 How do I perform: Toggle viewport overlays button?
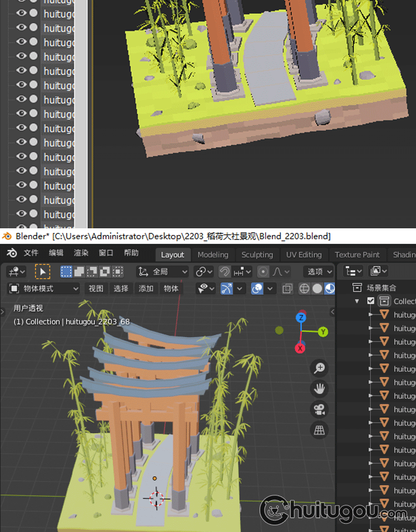pyautogui.click(x=257, y=289)
